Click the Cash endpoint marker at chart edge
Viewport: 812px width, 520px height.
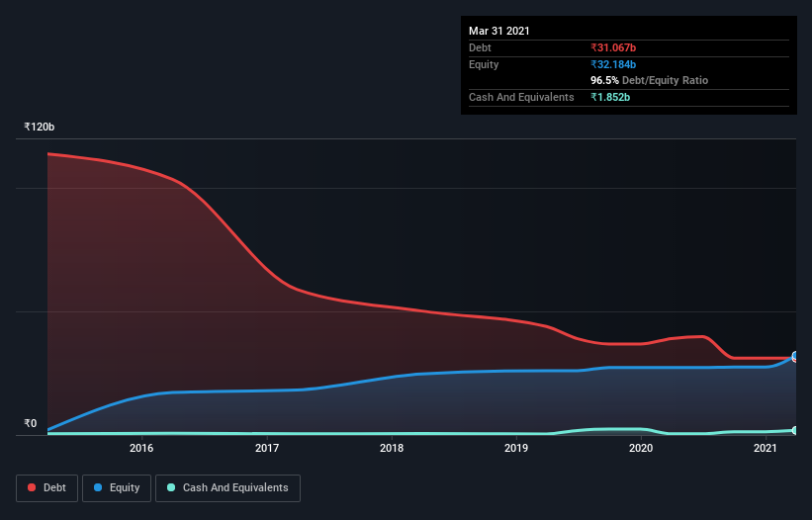click(795, 430)
